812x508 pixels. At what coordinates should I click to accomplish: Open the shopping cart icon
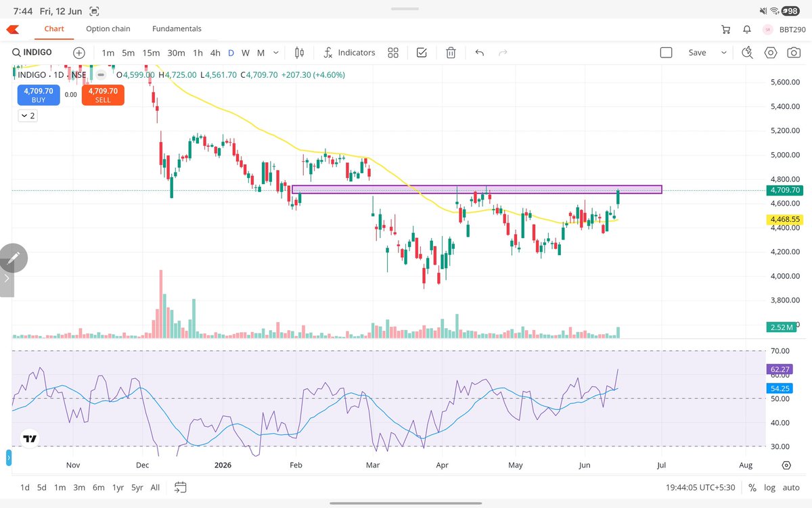pyautogui.click(x=726, y=29)
